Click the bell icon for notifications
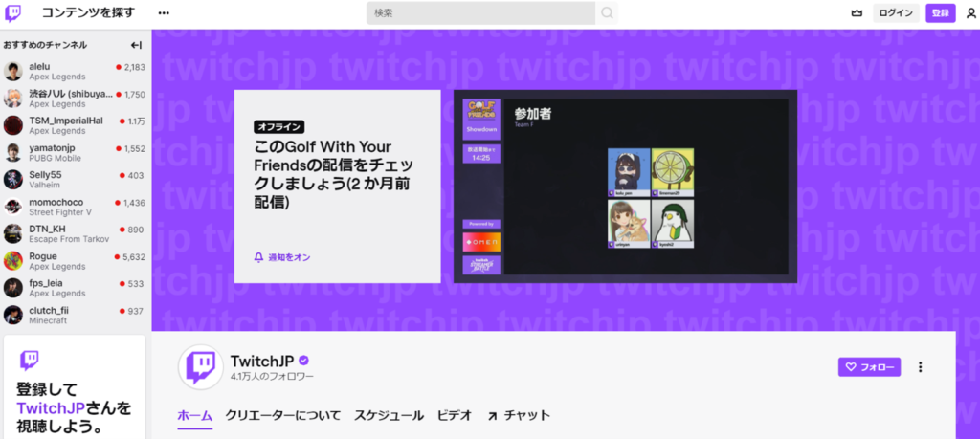 tap(258, 257)
